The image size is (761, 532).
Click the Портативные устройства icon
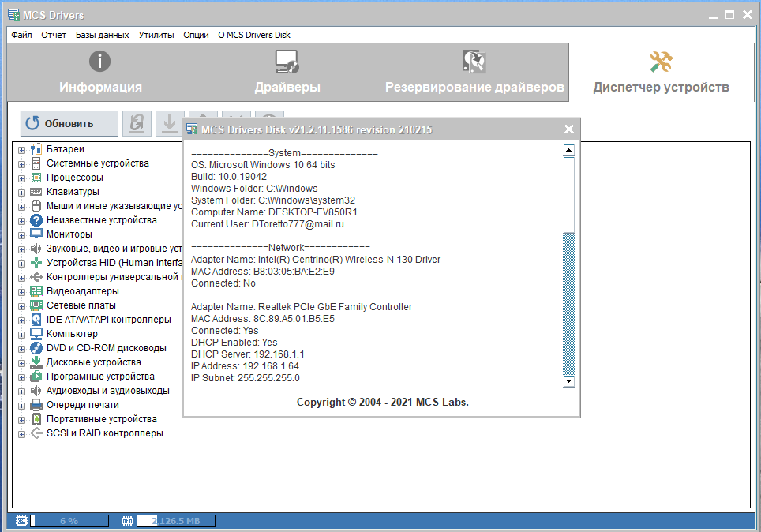point(36,419)
